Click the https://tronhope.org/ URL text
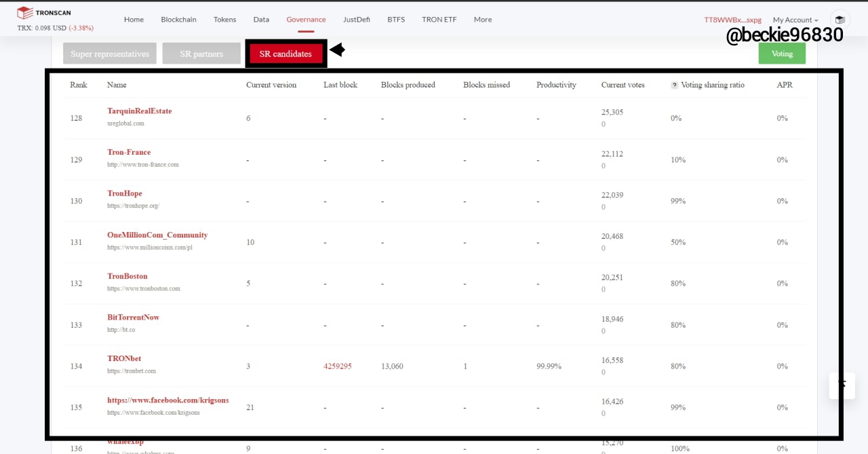 click(x=133, y=206)
